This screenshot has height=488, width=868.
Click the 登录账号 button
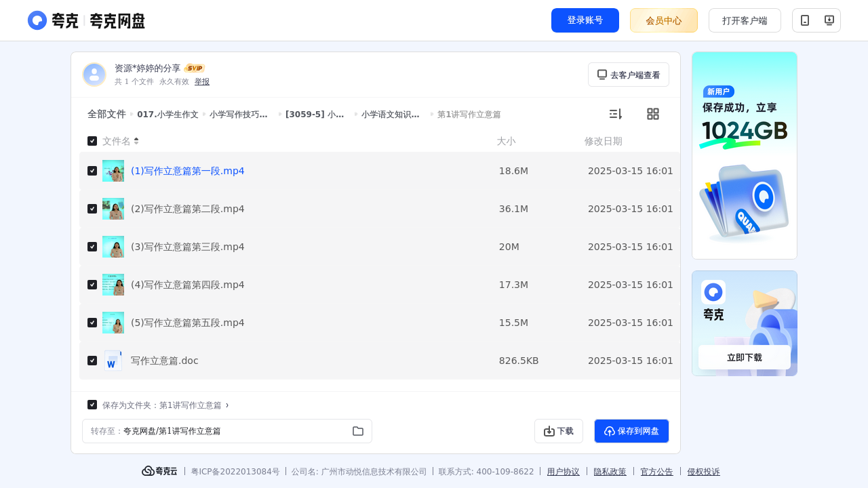(x=585, y=20)
